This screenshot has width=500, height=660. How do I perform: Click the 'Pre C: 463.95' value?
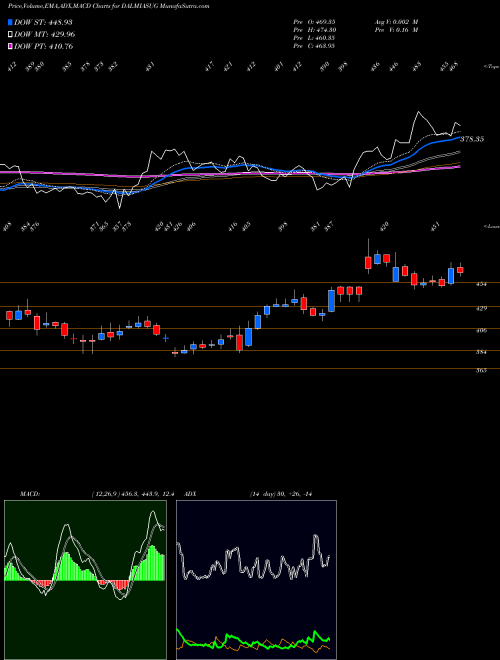pyautogui.click(x=314, y=46)
